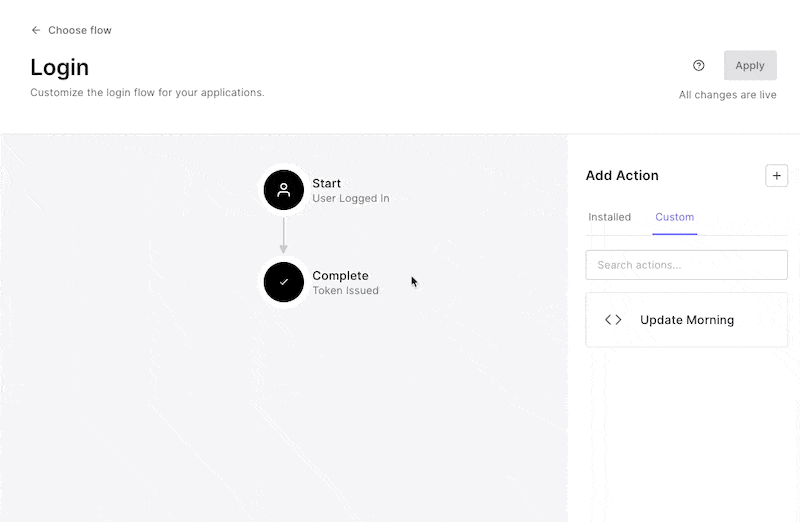
Task: Open the help question mark icon
Action: tap(699, 66)
